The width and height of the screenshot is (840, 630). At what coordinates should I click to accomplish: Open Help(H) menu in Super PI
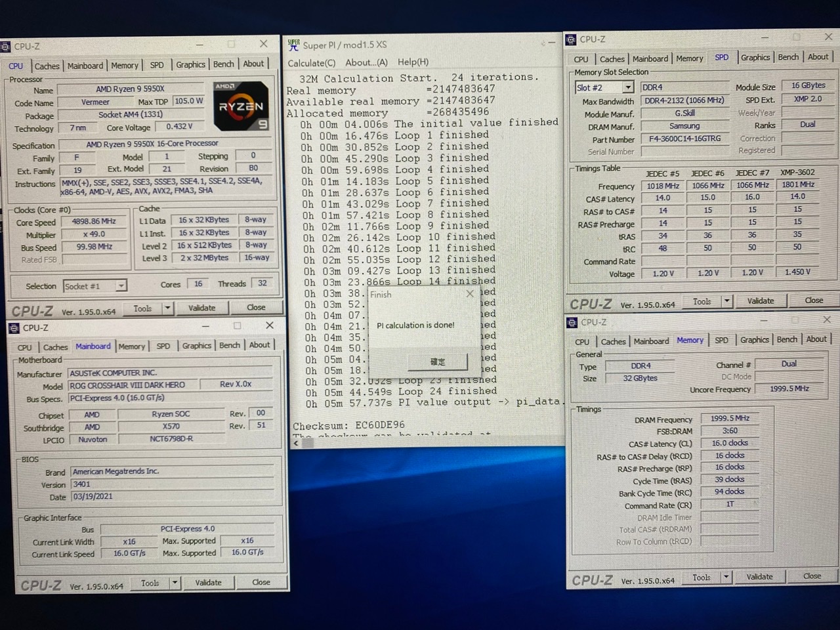(413, 62)
